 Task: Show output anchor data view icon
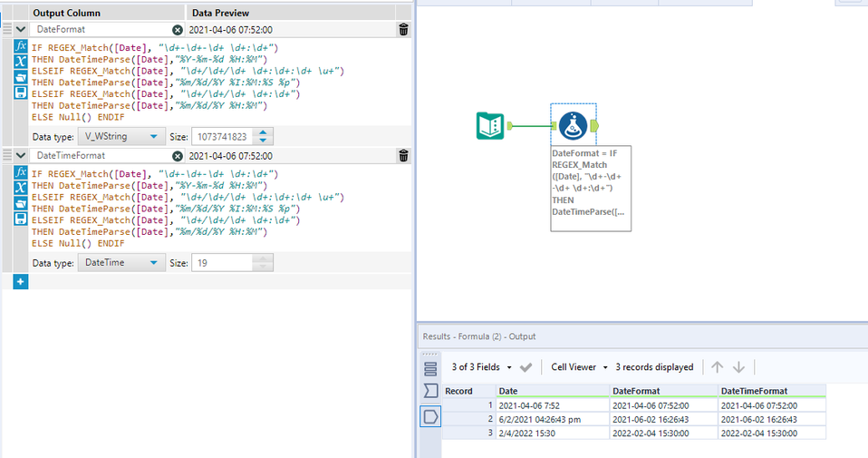[430, 416]
